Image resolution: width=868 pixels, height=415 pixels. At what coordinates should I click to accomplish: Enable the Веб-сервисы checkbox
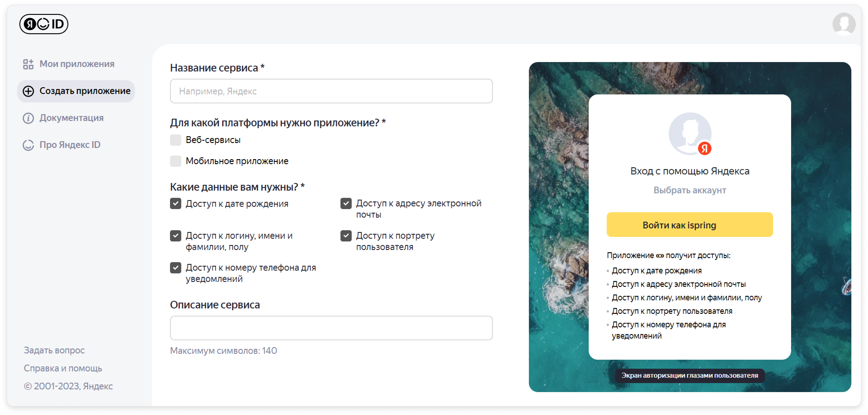(x=176, y=140)
